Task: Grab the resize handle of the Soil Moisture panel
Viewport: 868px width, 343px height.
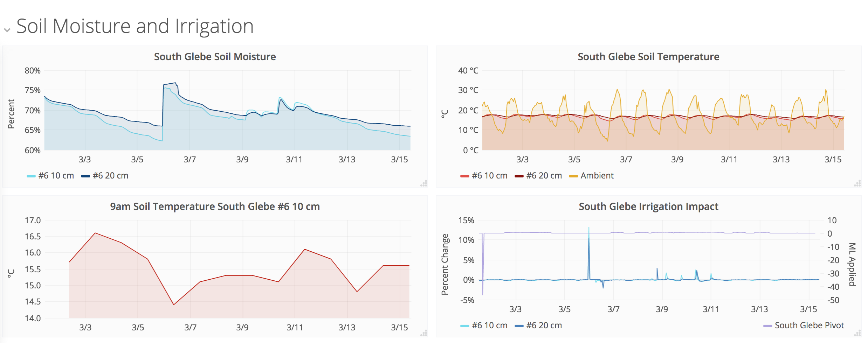Action: tap(424, 183)
